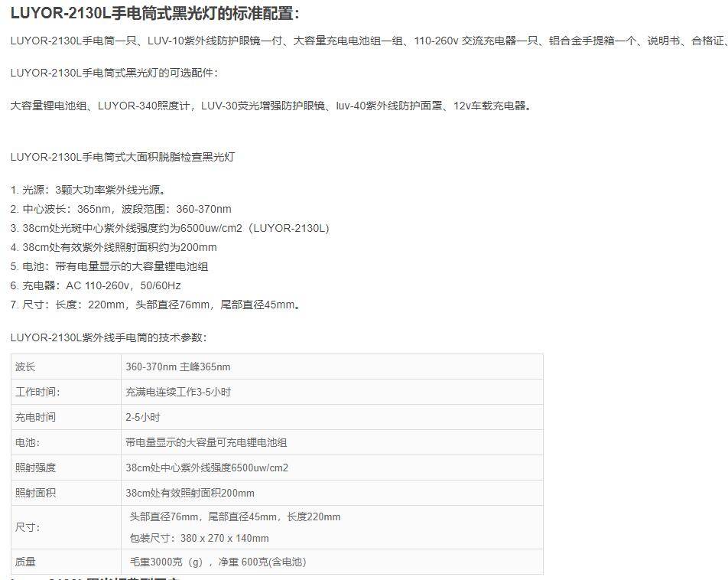Click the 大面积脱脂检查黑光灯 title line
Screen dimensions: 728x580
pyautogui.click(x=122, y=157)
